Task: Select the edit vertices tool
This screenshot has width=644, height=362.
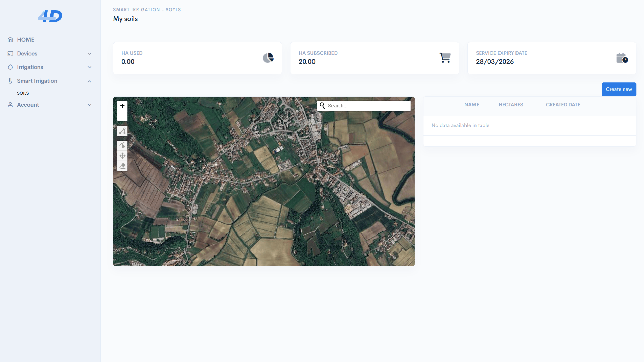Action: pos(122,145)
